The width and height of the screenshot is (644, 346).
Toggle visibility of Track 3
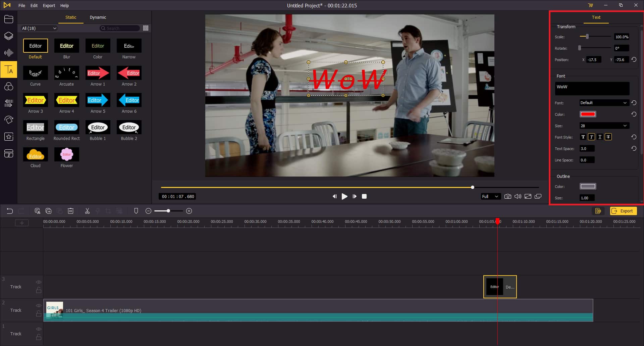point(39,282)
